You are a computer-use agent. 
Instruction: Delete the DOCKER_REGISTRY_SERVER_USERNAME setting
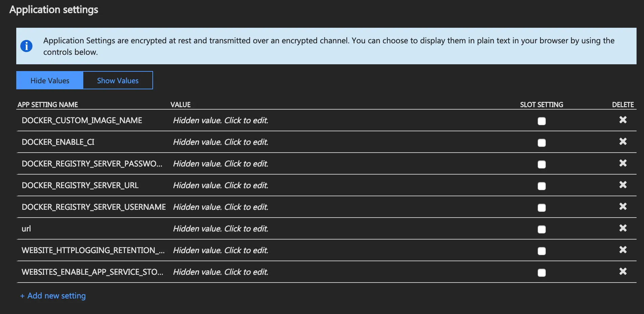tap(623, 206)
